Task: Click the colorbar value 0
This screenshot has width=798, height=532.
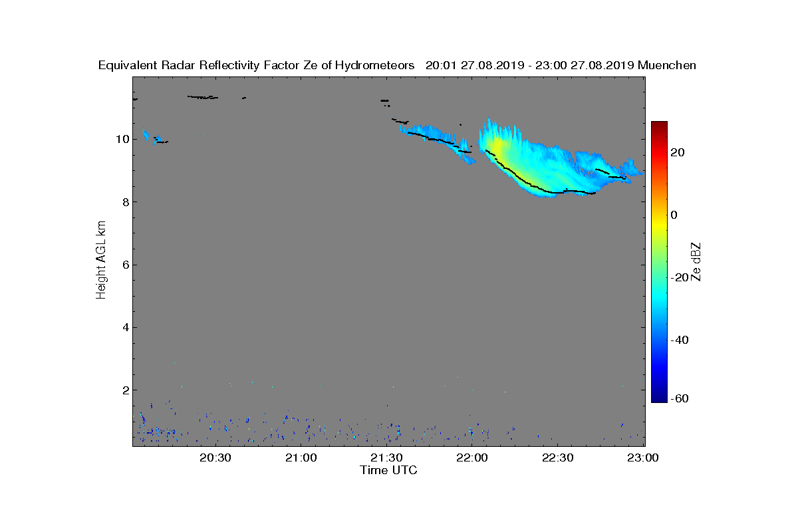Action: point(675,215)
